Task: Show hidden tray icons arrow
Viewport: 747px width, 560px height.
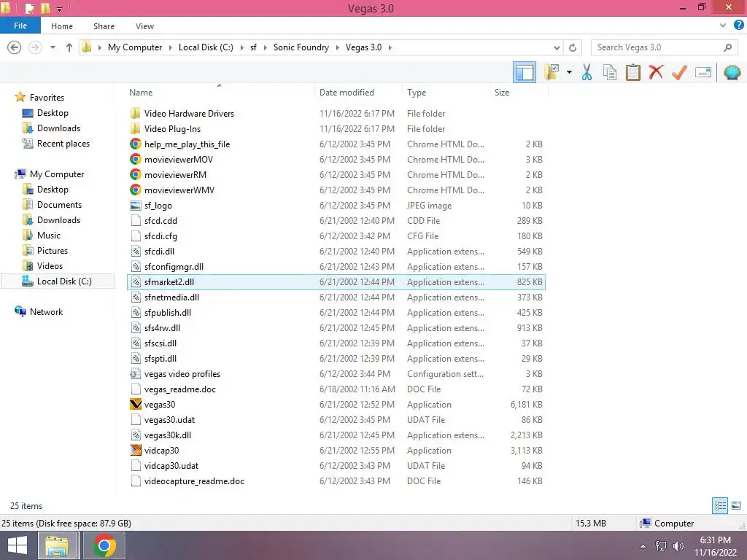Action: [x=643, y=546]
